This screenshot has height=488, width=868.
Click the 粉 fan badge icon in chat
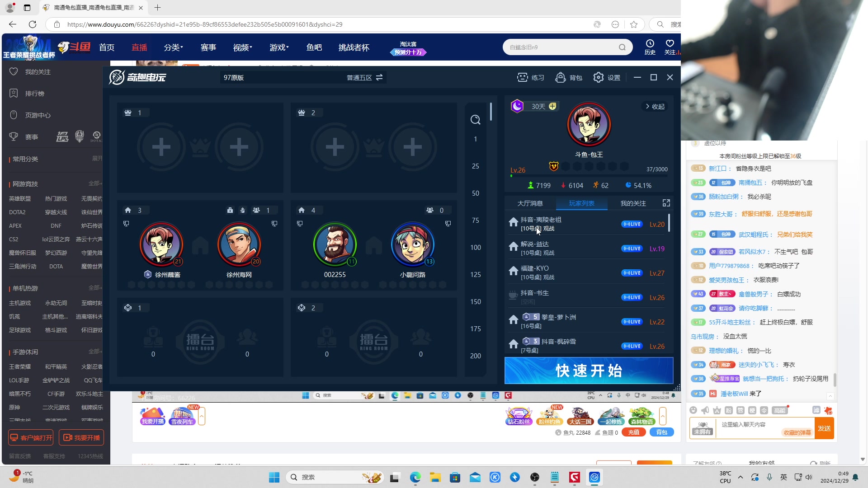point(729,410)
